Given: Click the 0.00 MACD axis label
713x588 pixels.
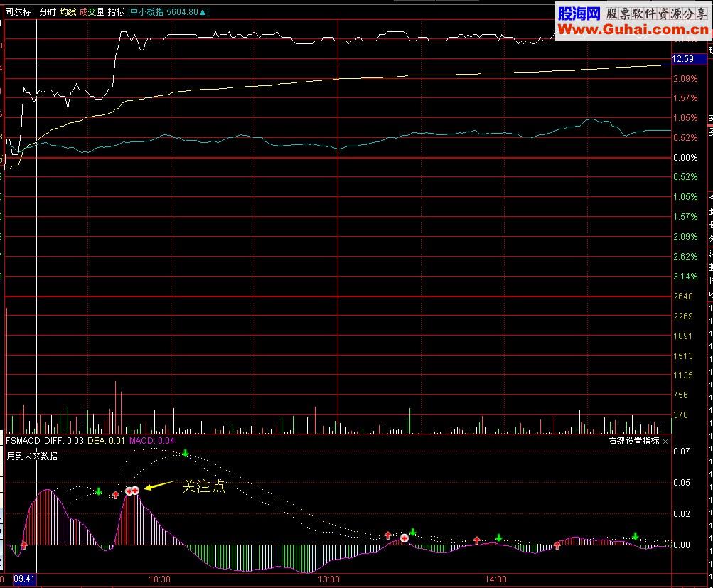Looking at the screenshot, I should tap(682, 545).
